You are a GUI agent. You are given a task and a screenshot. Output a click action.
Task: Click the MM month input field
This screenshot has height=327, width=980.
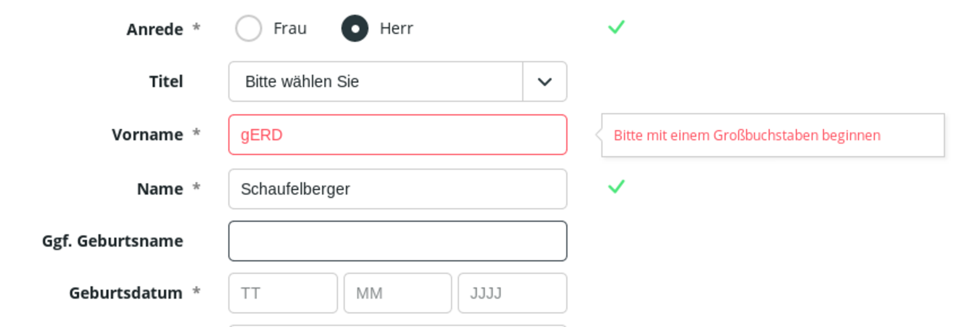coord(397,293)
